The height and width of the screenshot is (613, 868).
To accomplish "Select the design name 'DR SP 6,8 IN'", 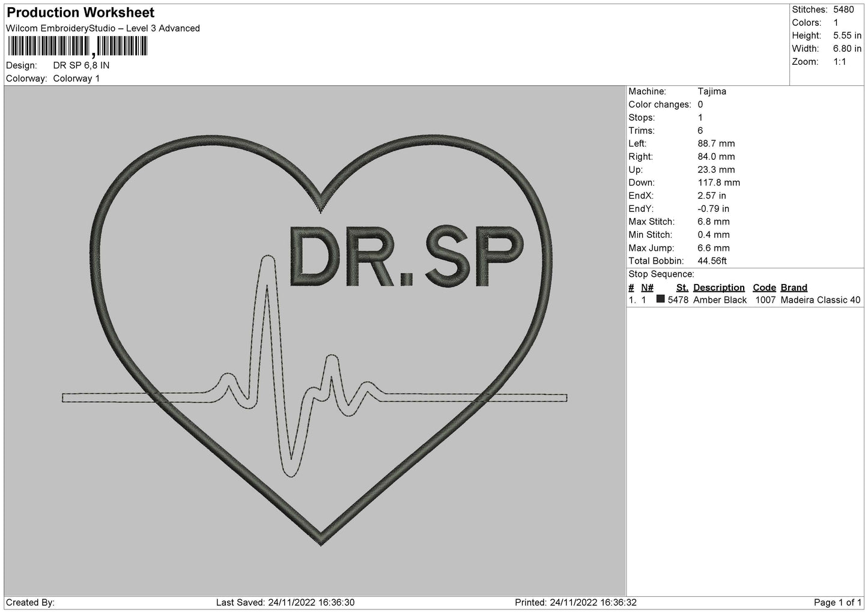I will [81, 65].
